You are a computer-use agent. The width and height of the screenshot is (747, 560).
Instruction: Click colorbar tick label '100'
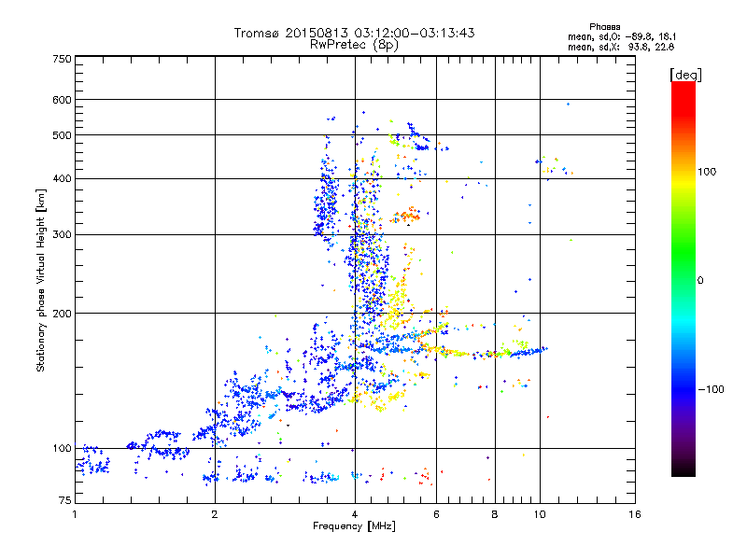(707, 172)
